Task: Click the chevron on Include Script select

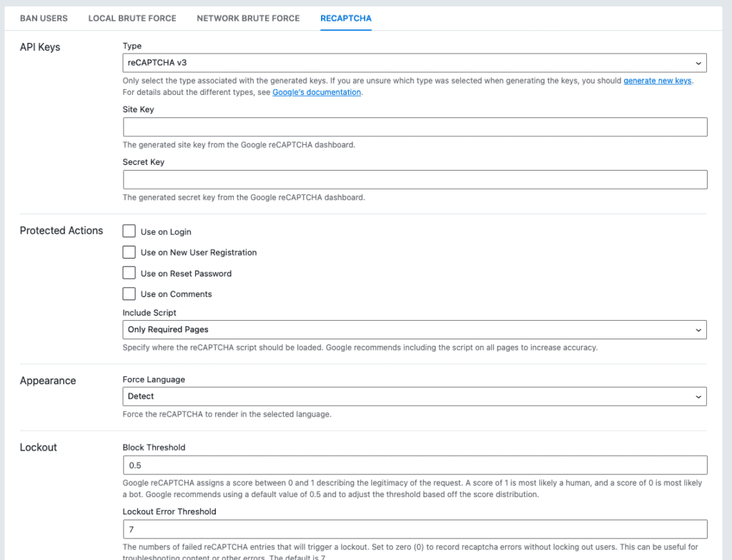Action: tap(698, 330)
